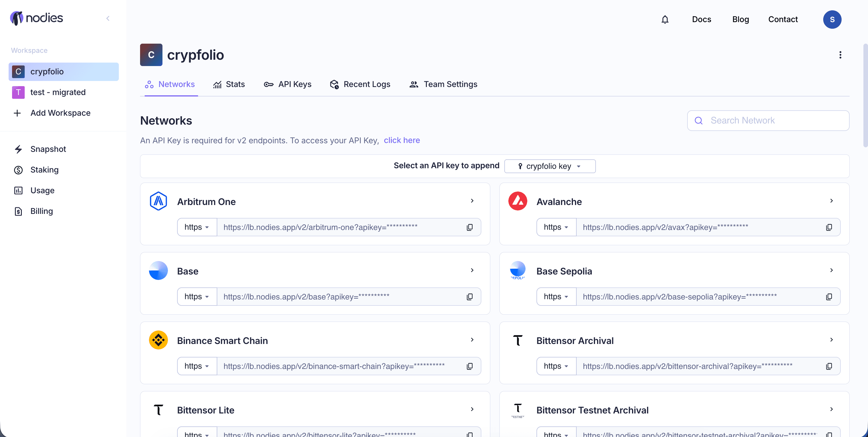This screenshot has width=868, height=437.
Task: Copy the Arbitrum One endpoint URL
Action: point(469,227)
